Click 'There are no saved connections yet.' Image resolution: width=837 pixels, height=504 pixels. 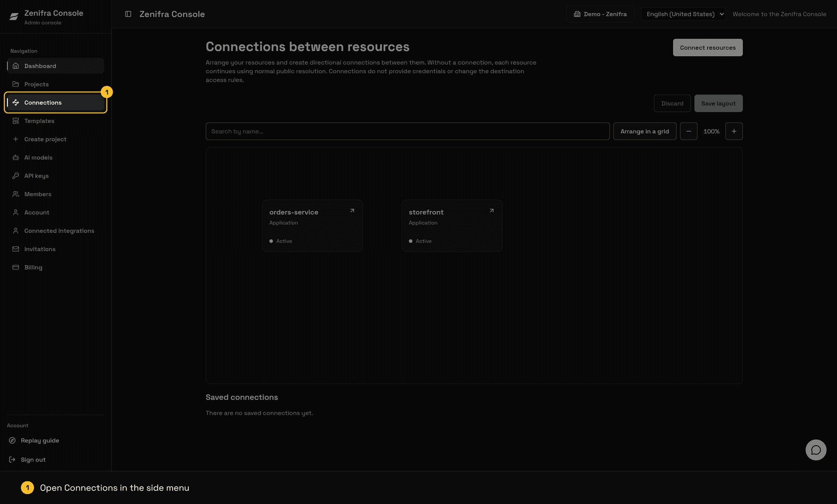pyautogui.click(x=259, y=413)
